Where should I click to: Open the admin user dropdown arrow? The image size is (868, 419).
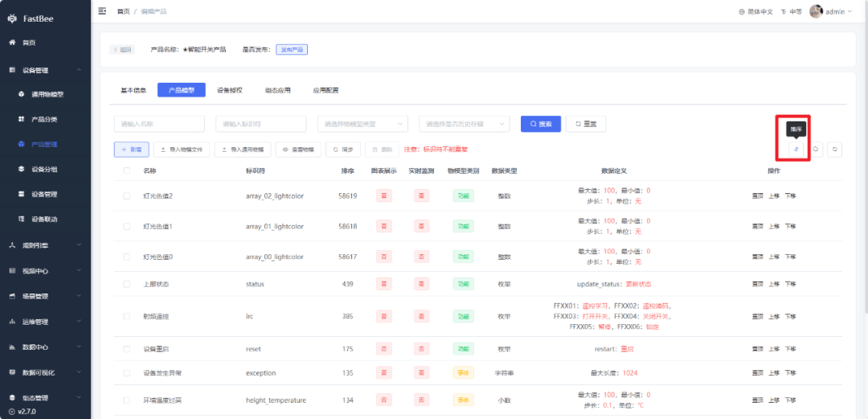850,11
